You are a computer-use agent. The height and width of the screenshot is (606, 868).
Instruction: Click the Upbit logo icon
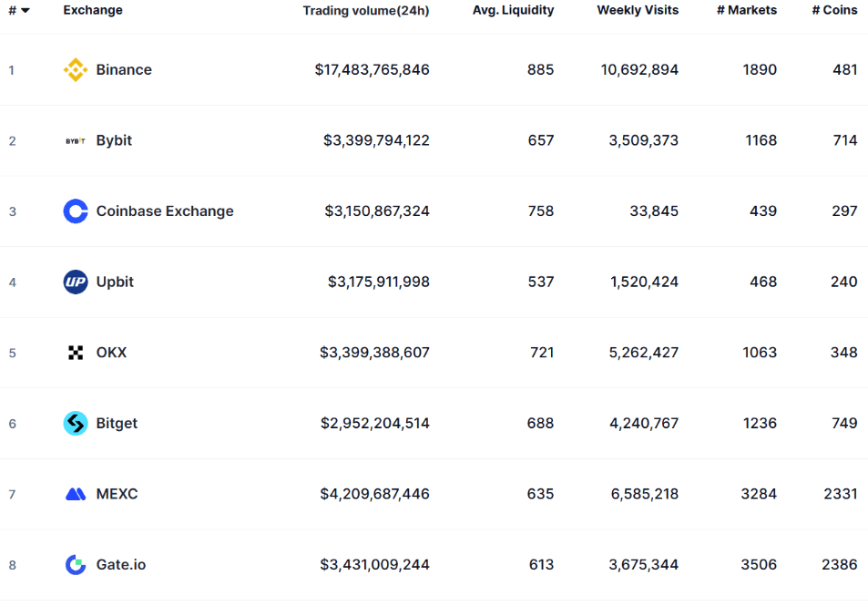click(x=76, y=282)
